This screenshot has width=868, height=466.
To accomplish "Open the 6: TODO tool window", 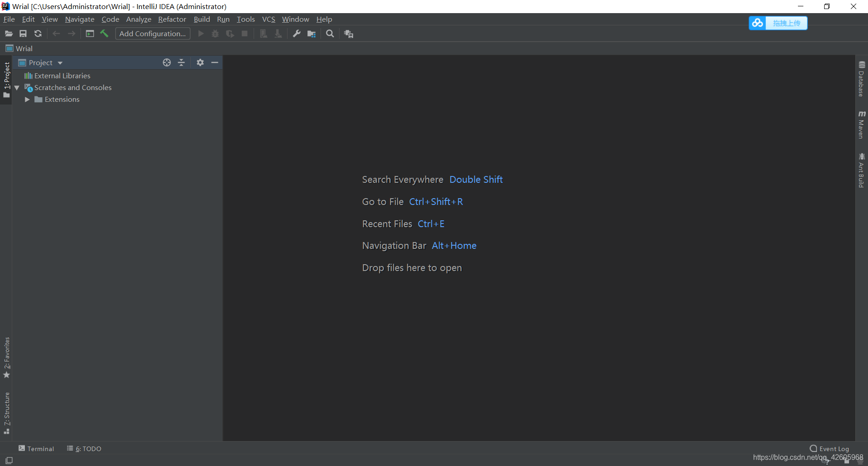I will click(84, 448).
